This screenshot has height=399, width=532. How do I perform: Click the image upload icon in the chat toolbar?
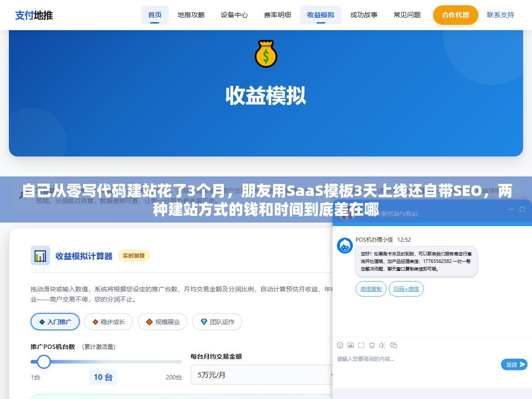[x=351, y=345]
